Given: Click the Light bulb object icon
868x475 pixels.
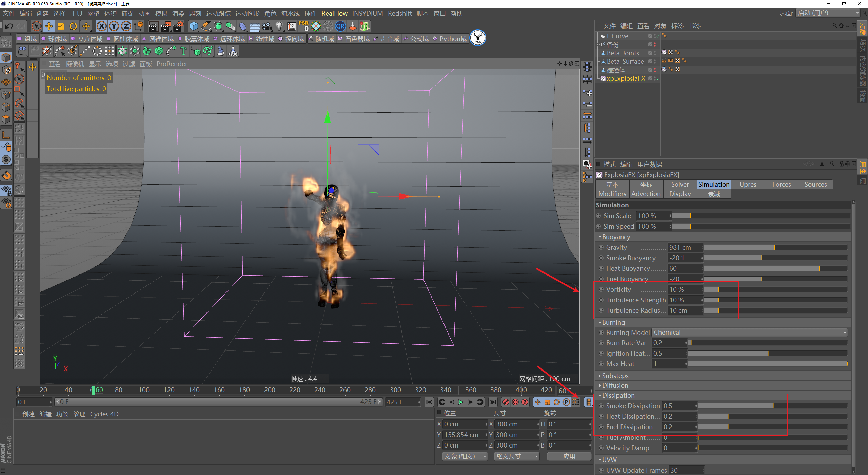Looking at the screenshot, I should tap(279, 26).
